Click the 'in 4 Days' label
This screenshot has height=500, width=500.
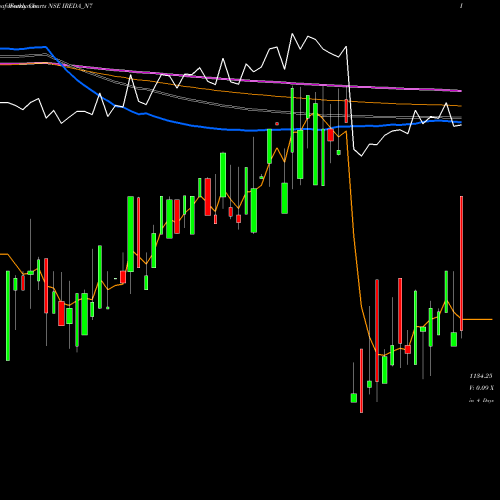tap(481, 400)
